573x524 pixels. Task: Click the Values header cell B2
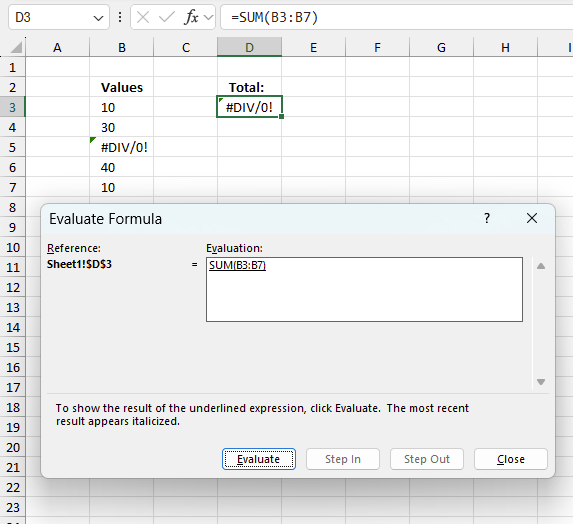coord(122,87)
